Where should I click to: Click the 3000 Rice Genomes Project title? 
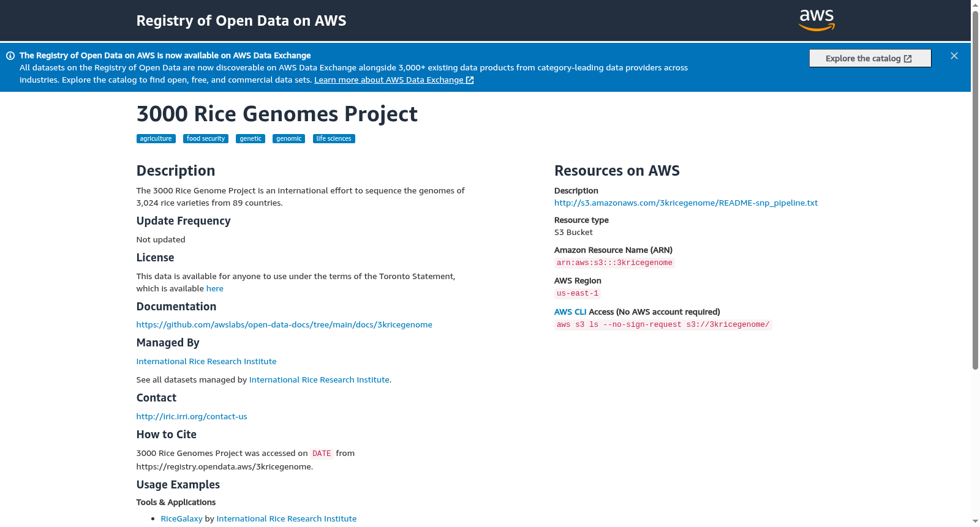tap(277, 114)
